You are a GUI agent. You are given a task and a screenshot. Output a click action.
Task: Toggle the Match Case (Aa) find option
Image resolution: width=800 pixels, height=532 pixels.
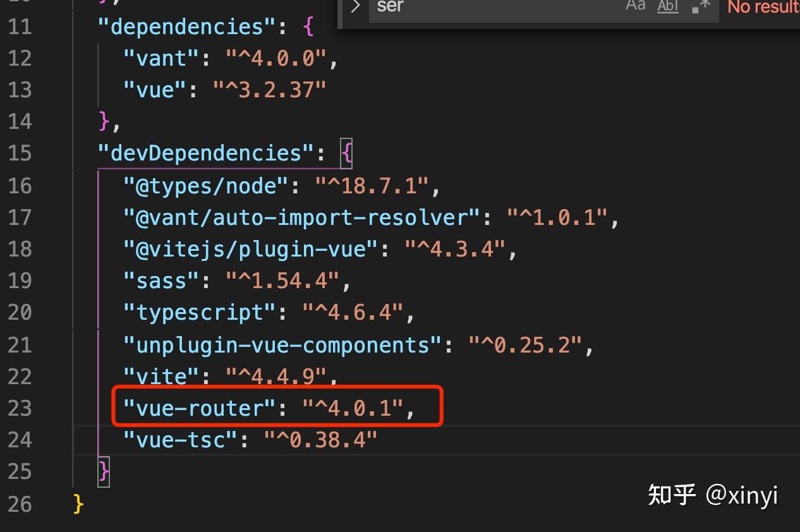(635, 5)
